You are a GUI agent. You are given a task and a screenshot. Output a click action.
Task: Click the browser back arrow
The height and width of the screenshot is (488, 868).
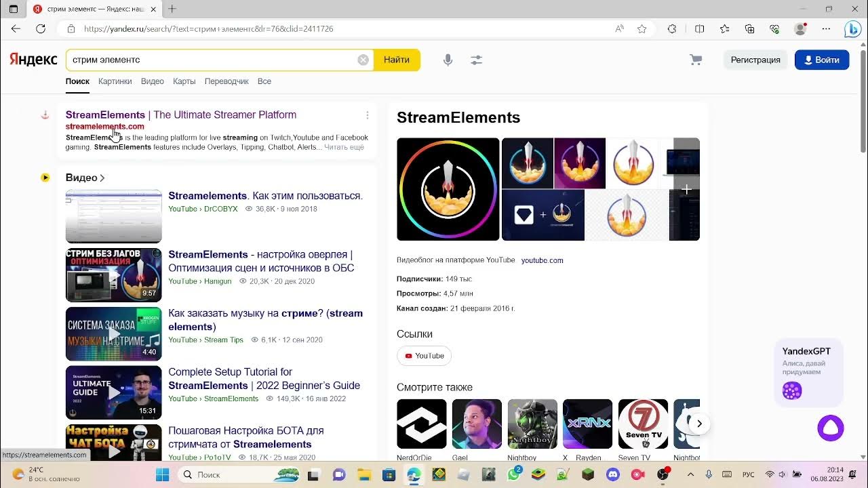tap(16, 29)
